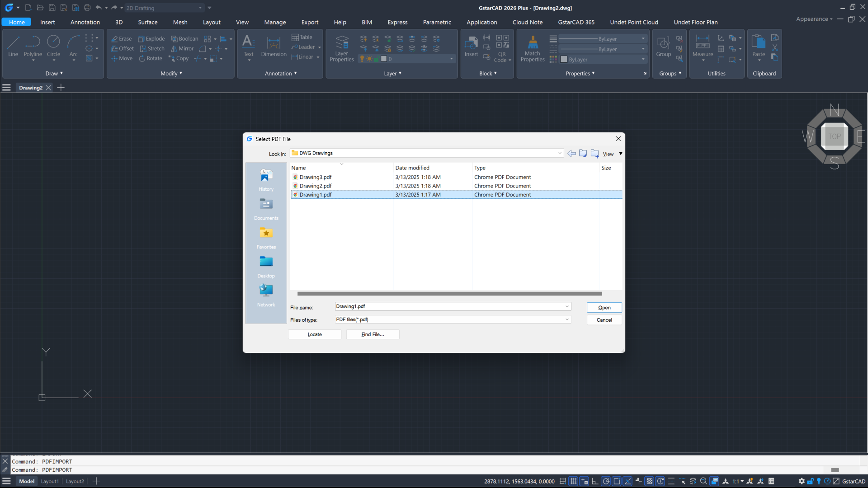
Task: Click the Match Properties brush
Action: [533, 48]
